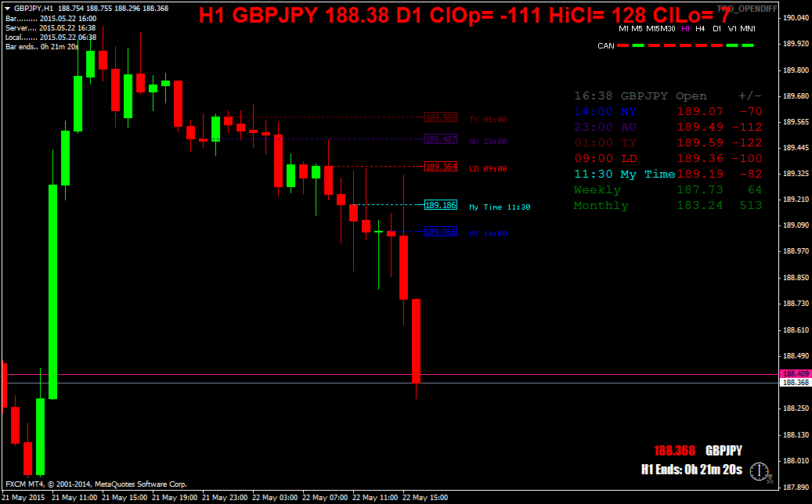Choose the MN1 timeframe label
The image size is (812, 504).
[x=748, y=29]
